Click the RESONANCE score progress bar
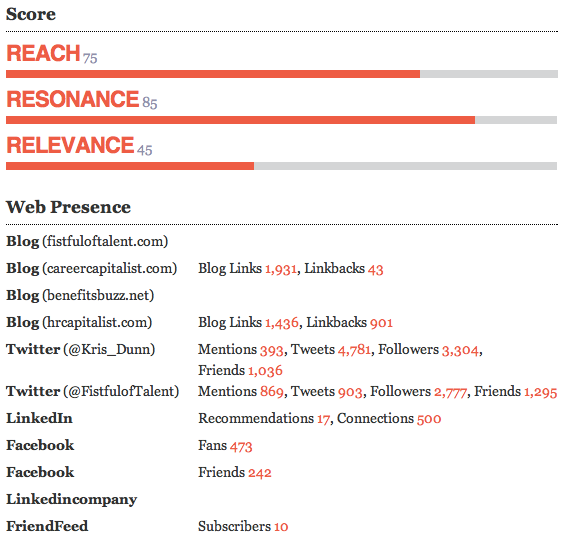565x544 pixels. click(282, 120)
